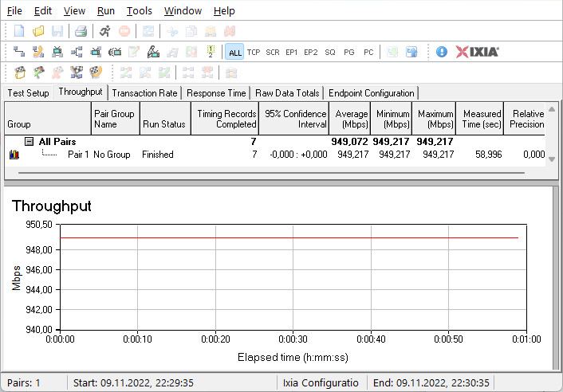
Task: Click the TV with speaker waves icon
Action: (x=115, y=52)
